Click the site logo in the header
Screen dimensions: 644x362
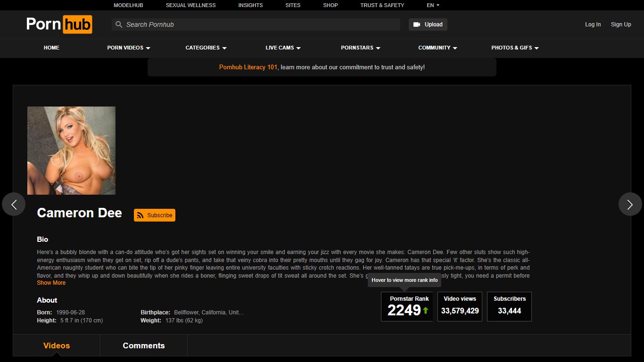pos(59,25)
